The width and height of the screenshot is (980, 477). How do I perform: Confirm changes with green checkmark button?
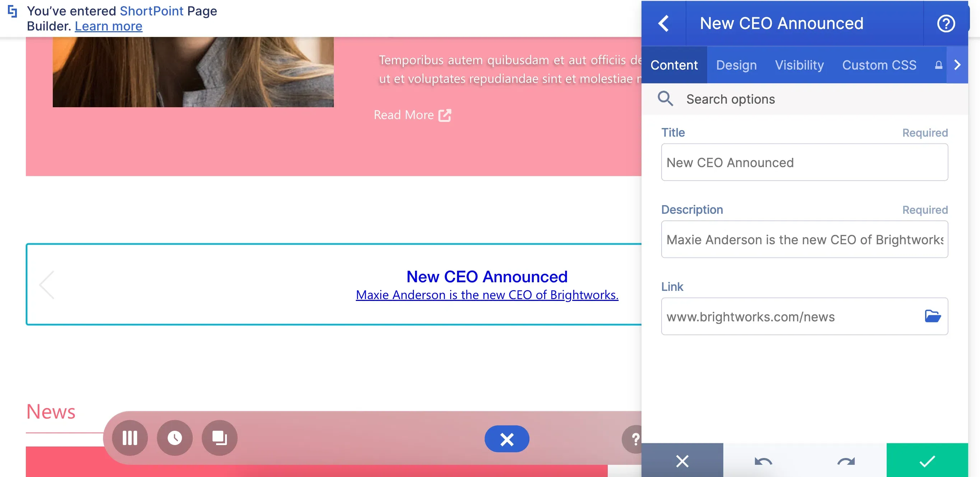click(x=927, y=461)
